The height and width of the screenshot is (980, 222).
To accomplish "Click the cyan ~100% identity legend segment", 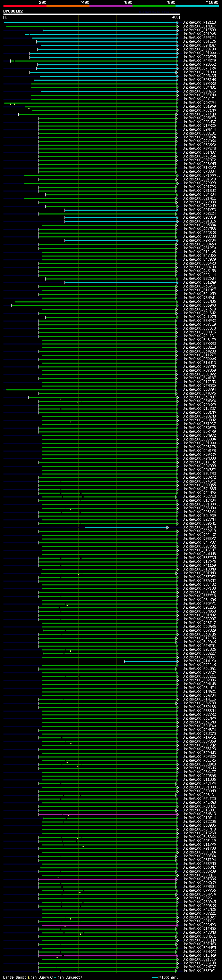I will coord(197,6).
